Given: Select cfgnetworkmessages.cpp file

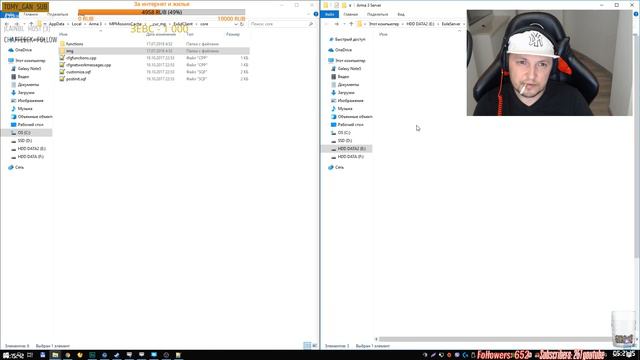Looking at the screenshot, I should pyautogui.click(x=88, y=65).
